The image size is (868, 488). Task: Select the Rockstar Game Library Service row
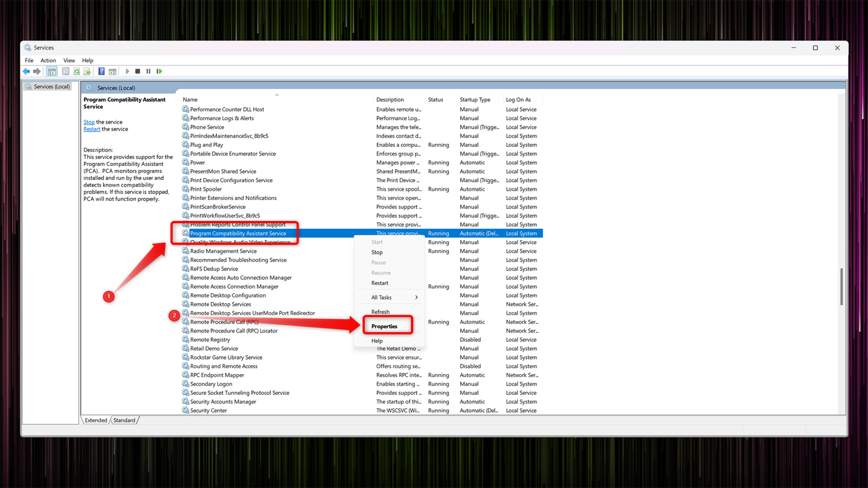tap(362, 357)
